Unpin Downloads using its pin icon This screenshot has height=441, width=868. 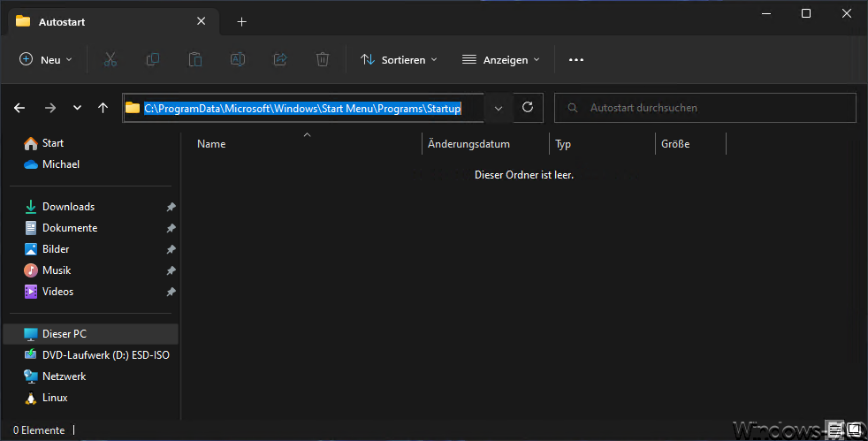click(x=171, y=207)
